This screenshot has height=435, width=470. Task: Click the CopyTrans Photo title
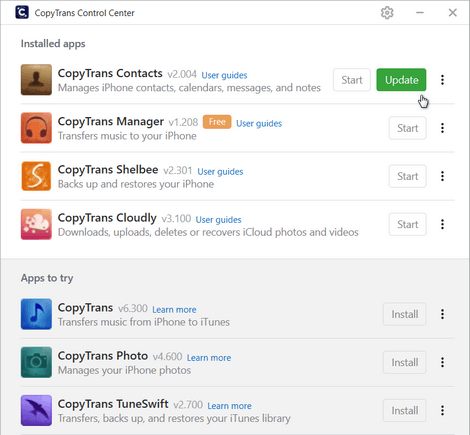tap(103, 356)
